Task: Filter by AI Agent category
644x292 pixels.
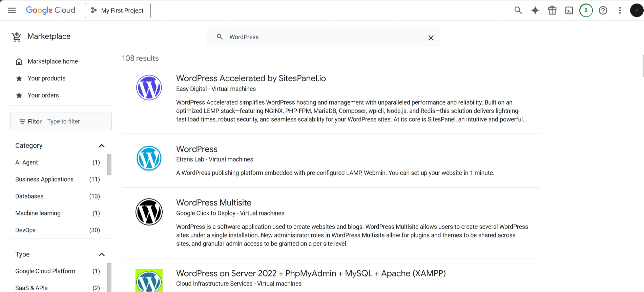Action: [x=58, y=162]
